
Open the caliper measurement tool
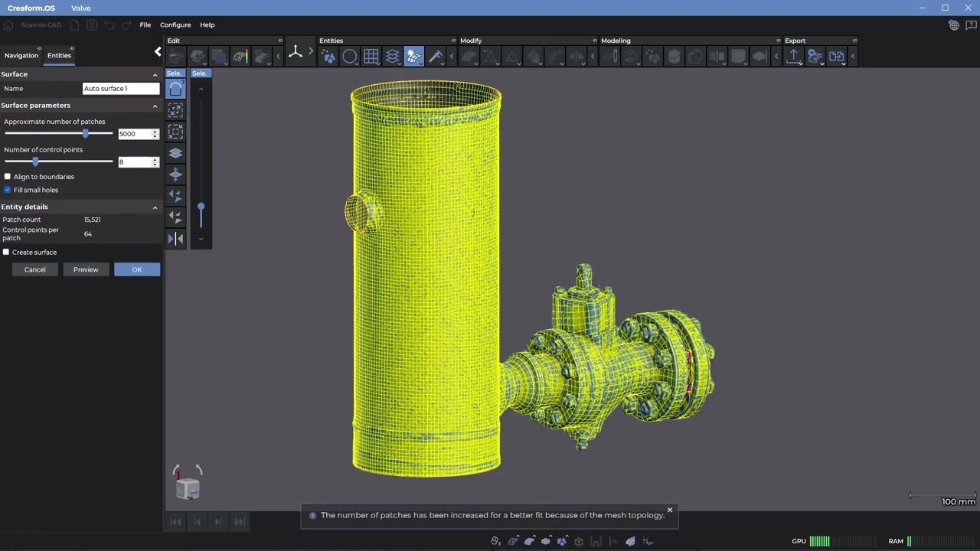(x=436, y=56)
